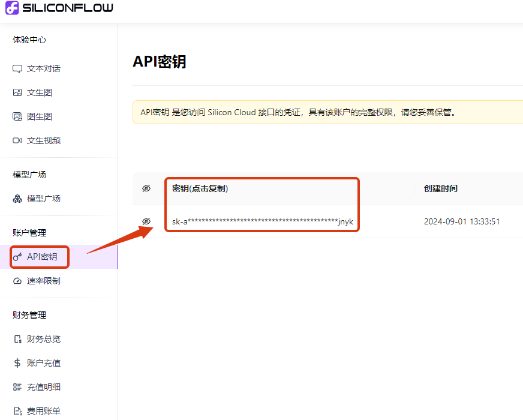Click the 密钥(点击复制) column header
Image resolution: width=523 pixels, height=420 pixels.
(200, 188)
